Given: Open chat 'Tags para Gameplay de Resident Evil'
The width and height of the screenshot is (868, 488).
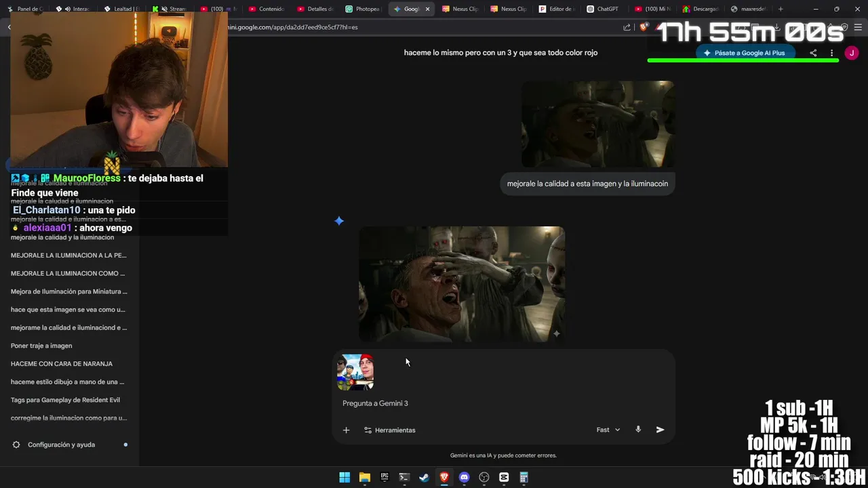Looking at the screenshot, I should pyautogui.click(x=65, y=400).
